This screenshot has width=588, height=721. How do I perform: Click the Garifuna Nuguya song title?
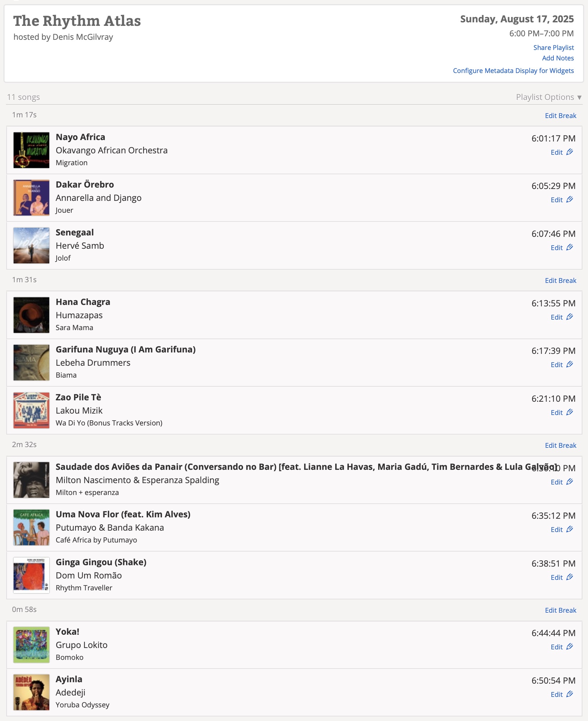[x=126, y=349]
